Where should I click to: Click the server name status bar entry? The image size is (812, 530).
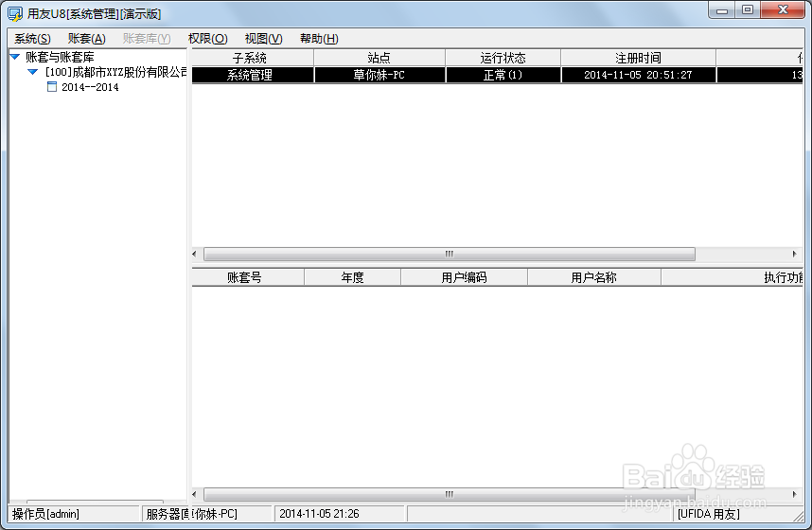207,514
